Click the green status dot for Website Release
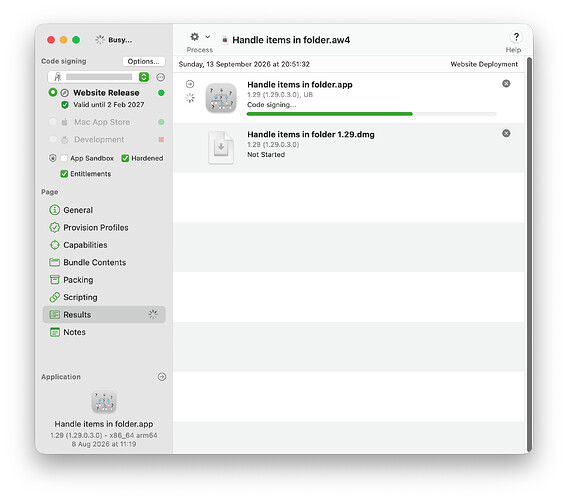 click(161, 93)
